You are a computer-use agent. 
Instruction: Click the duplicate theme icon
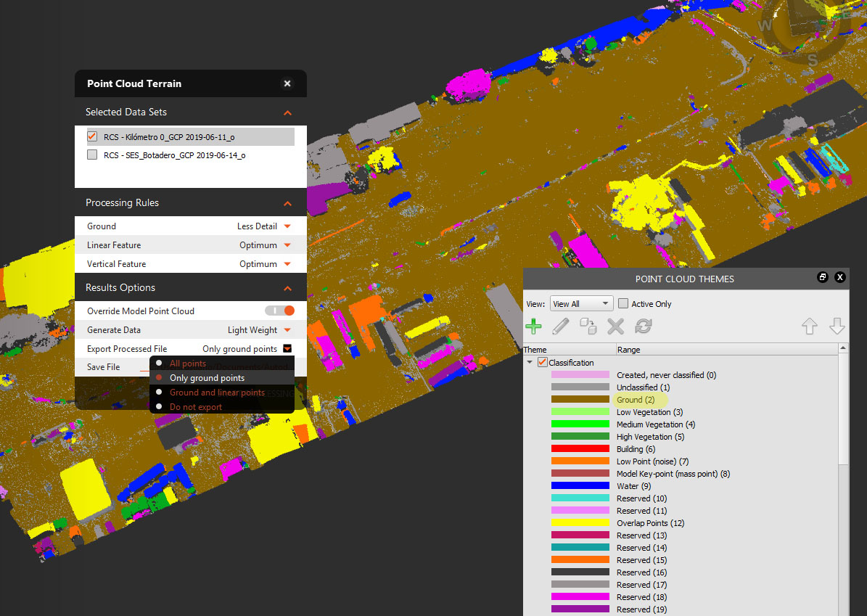tap(588, 327)
